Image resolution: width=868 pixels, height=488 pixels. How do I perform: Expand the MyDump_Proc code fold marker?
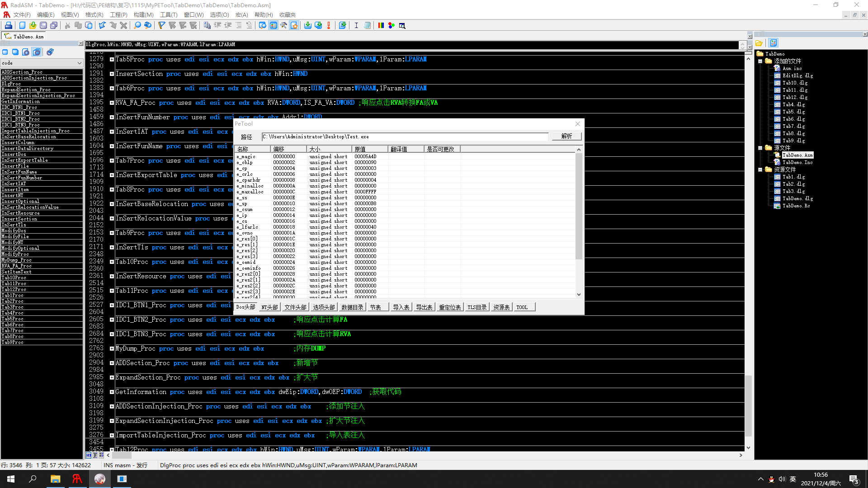(x=112, y=349)
